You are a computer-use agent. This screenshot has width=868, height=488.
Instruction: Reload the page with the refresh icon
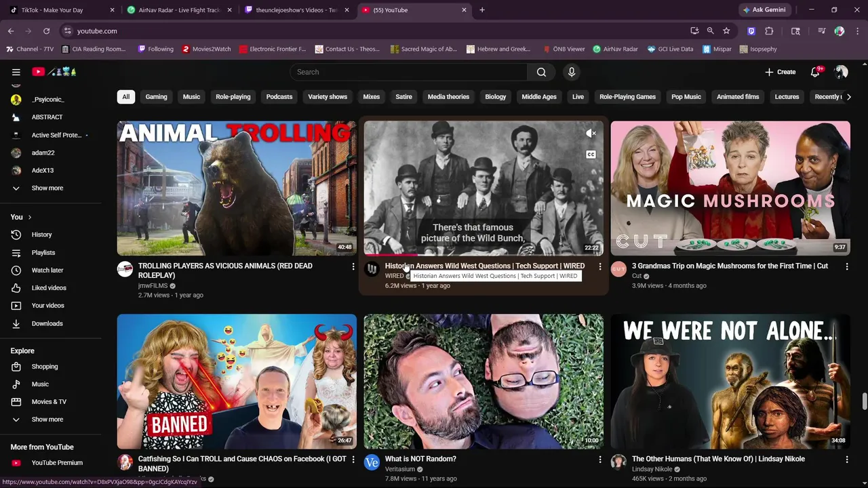(46, 31)
